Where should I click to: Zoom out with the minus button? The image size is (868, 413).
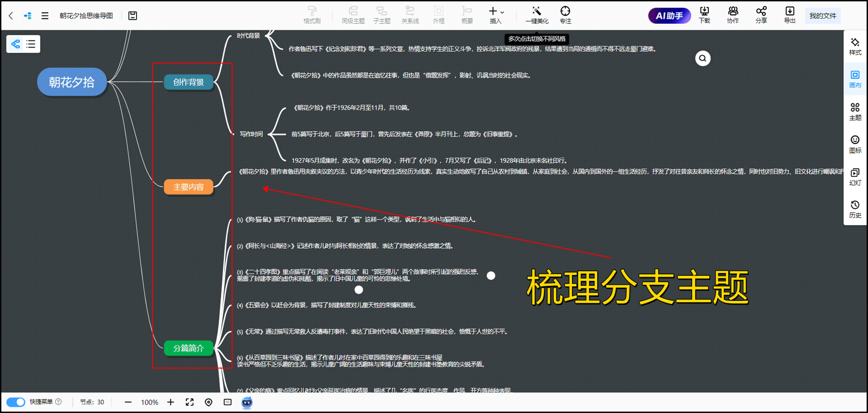coord(128,402)
